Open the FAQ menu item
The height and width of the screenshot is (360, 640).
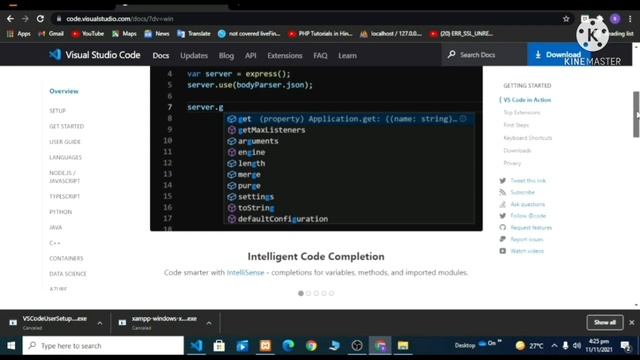[x=320, y=56]
